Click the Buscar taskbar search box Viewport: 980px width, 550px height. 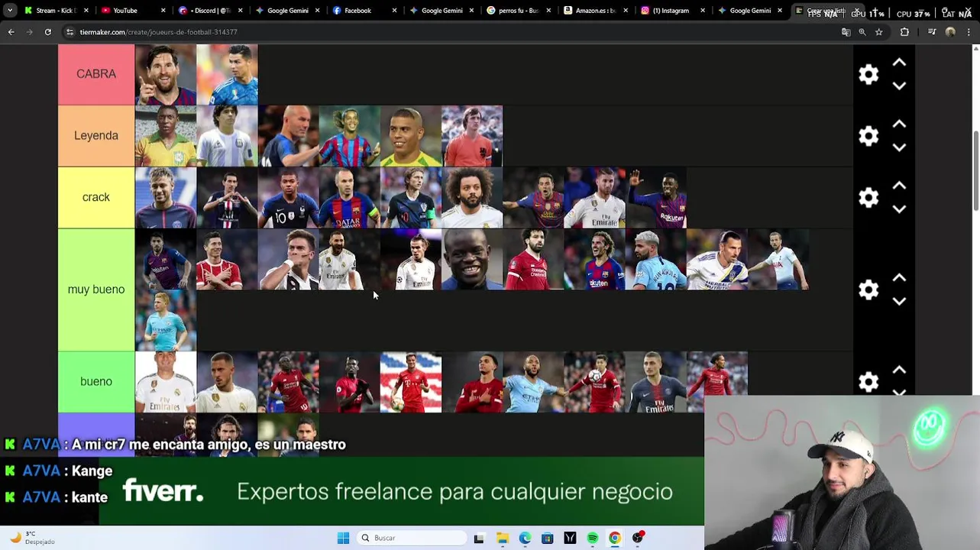412,538
